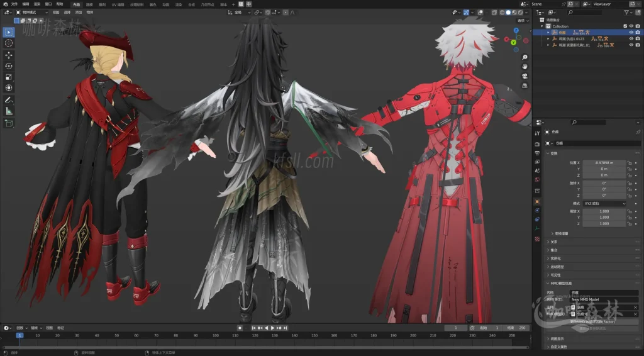Switch perspective/orthographic grid icon
The image size is (644, 356).
pyautogui.click(x=525, y=86)
